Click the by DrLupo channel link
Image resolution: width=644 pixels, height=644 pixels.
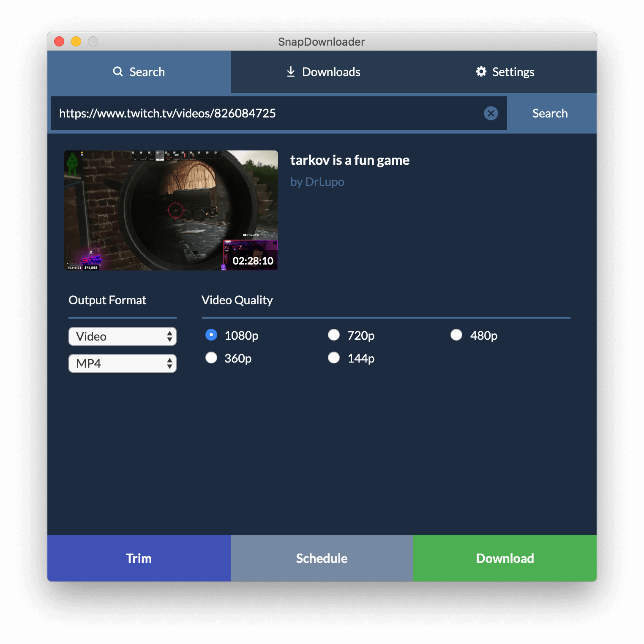point(317,182)
